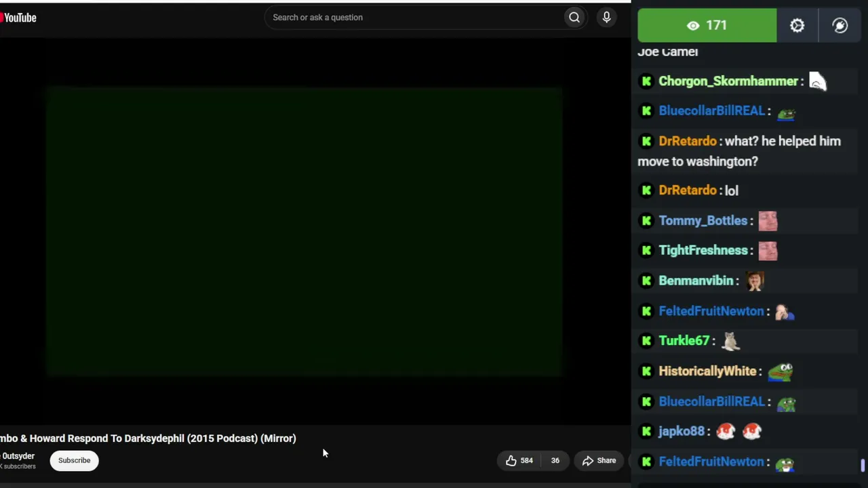The height and width of the screenshot is (488, 868).
Task: Click the Subscribe button
Action: click(74, 460)
